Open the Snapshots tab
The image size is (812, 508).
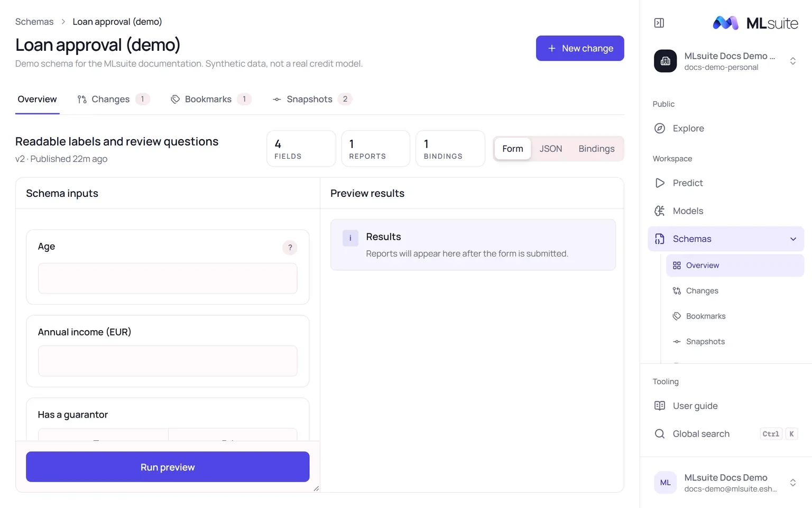[312, 99]
